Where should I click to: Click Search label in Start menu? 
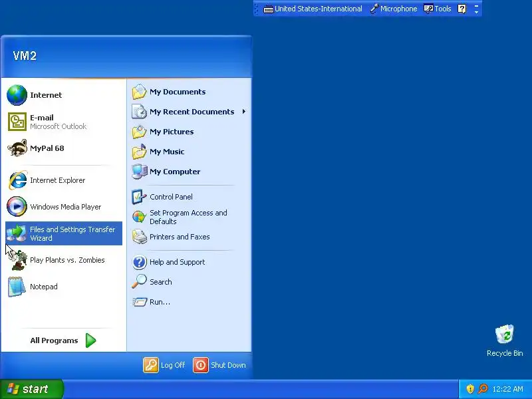(161, 282)
